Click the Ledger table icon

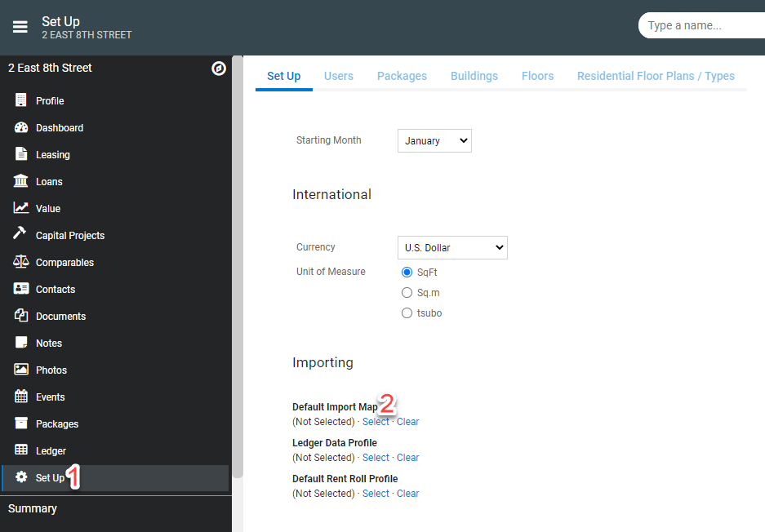21,450
